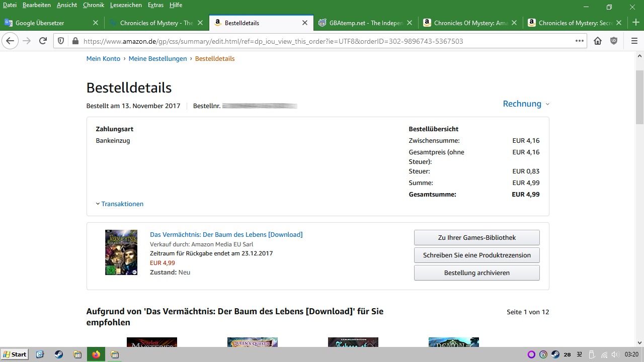The height and width of the screenshot is (362, 644).
Task: Close the GBAtemp.net tab
Action: [x=409, y=23]
